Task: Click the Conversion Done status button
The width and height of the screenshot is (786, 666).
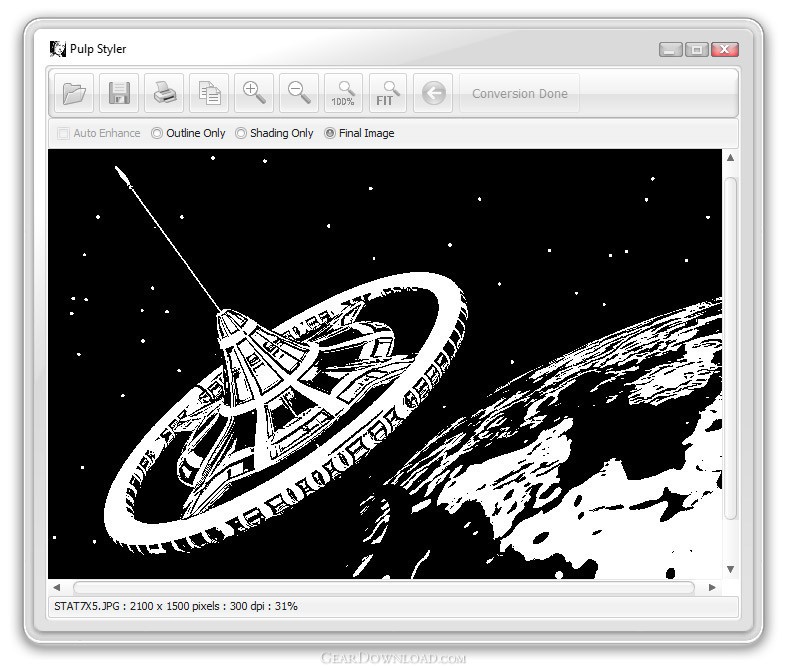Action: click(519, 93)
